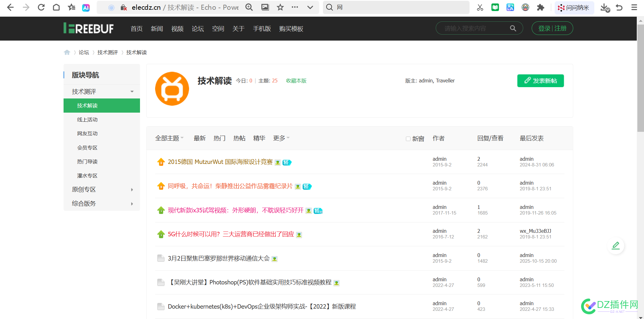Click the 发表新帖 button
The image size is (644, 319).
pos(540,81)
